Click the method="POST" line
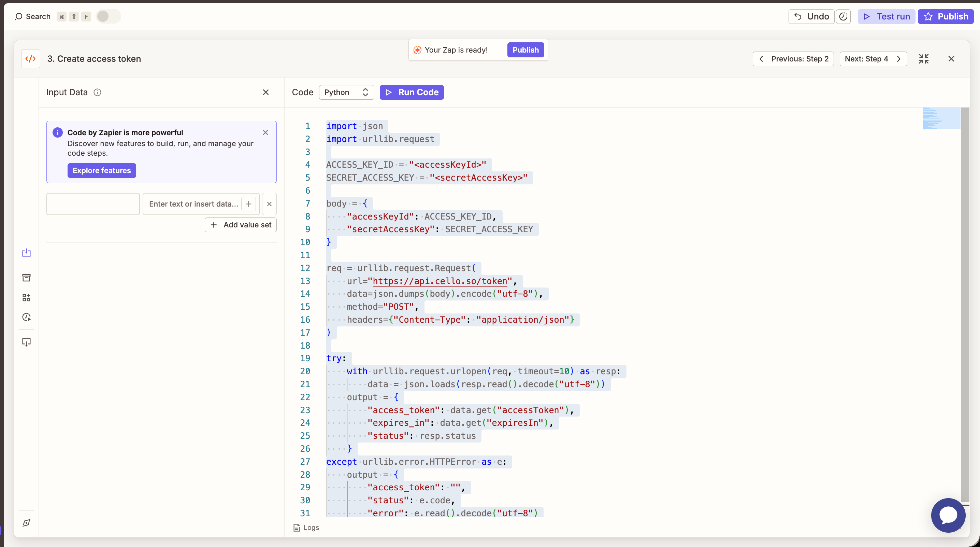The height and width of the screenshot is (547, 980). coord(382,307)
